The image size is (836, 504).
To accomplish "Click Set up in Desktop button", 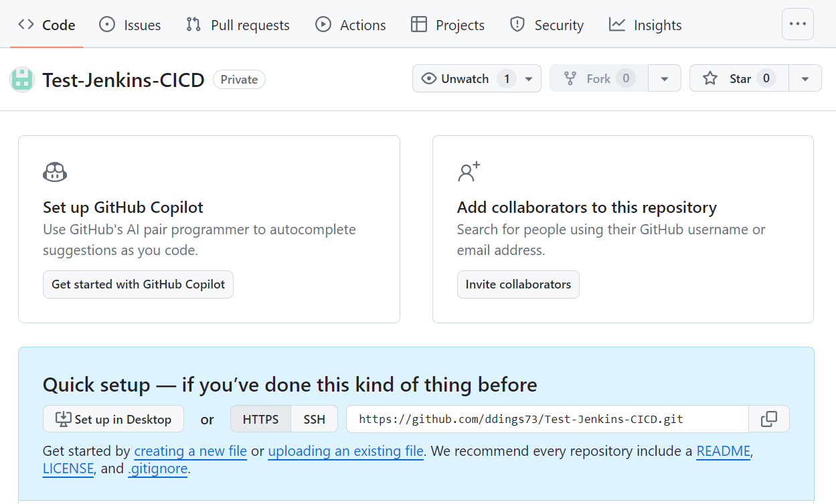I will point(113,419).
